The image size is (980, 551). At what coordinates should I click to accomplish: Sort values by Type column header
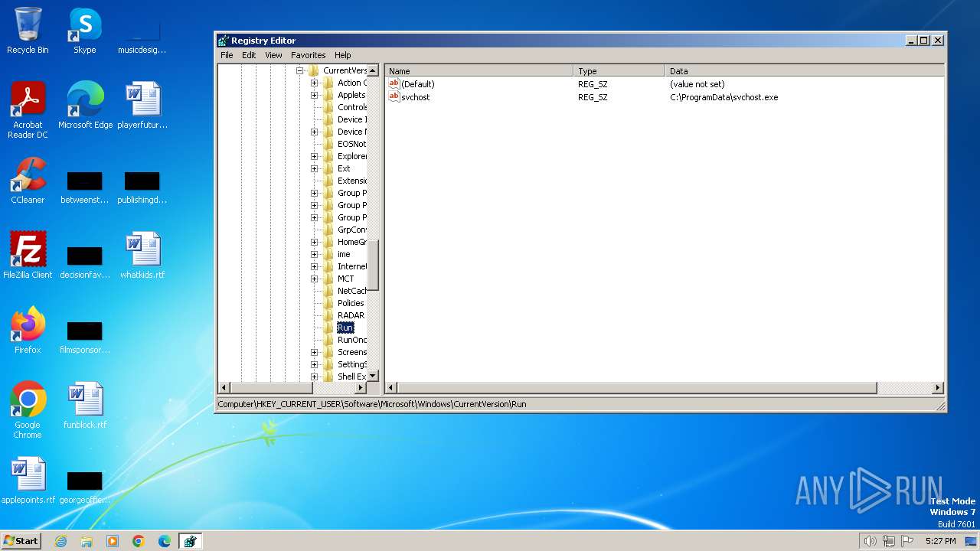point(619,70)
